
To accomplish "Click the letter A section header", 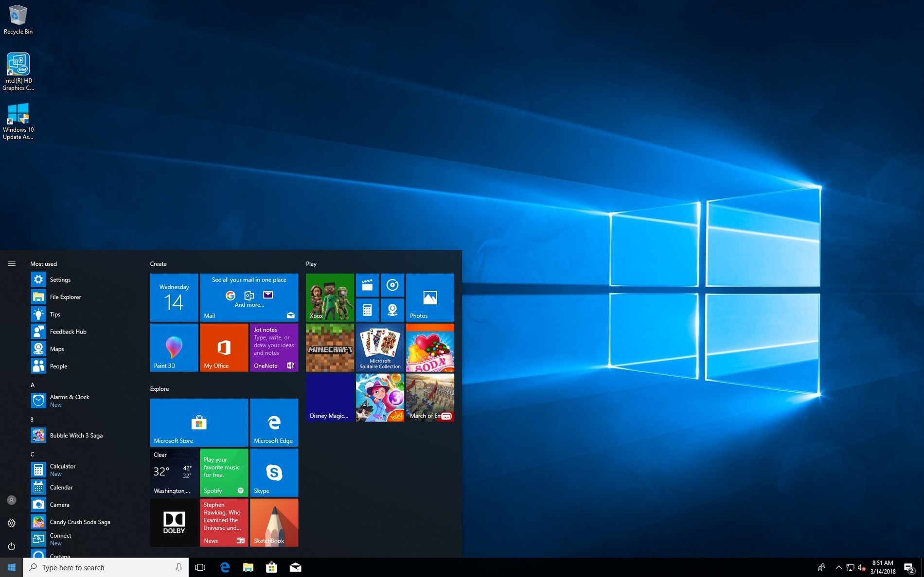I will tap(33, 385).
